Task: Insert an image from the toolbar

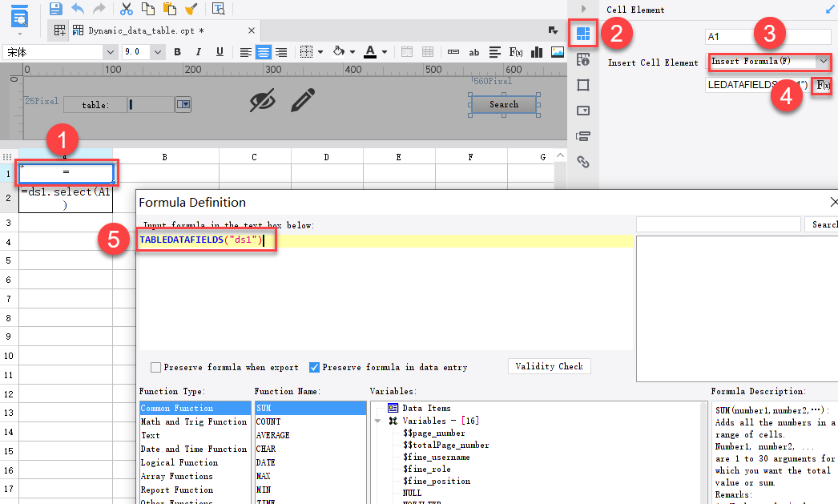Action: [558, 51]
